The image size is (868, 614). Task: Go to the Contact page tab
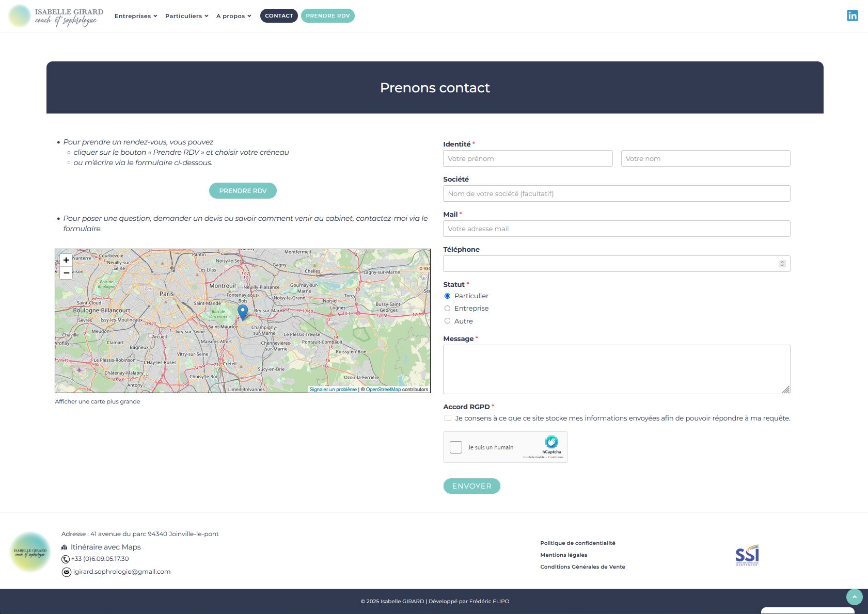tap(279, 16)
